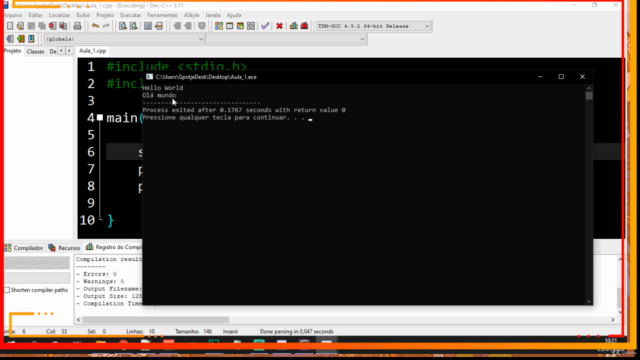Screen dimensions: 640x360
Task: Open the Arquivo menu
Action: 13,15
